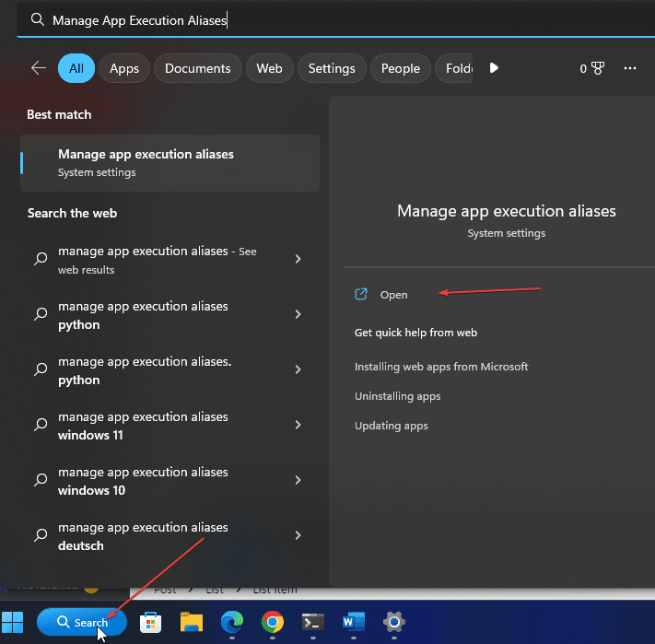This screenshot has width=655, height=644.
Task: Launch Microsoft Edge from taskbar
Action: click(x=232, y=622)
